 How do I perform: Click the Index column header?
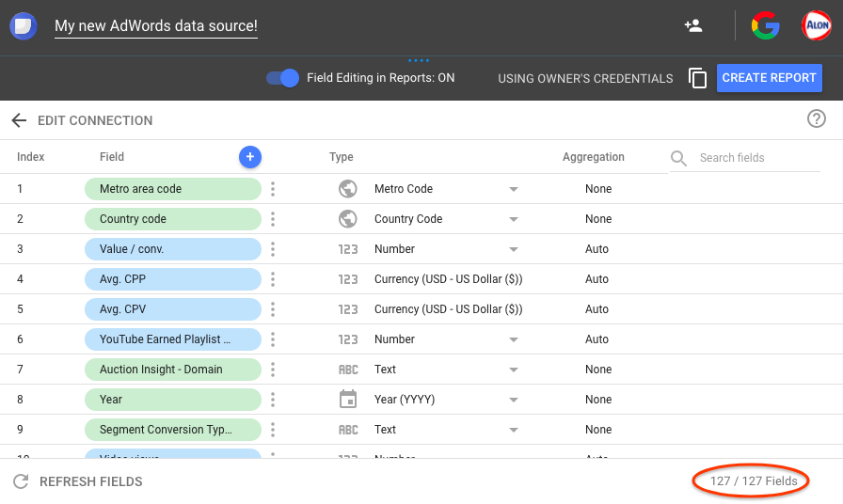(x=31, y=157)
